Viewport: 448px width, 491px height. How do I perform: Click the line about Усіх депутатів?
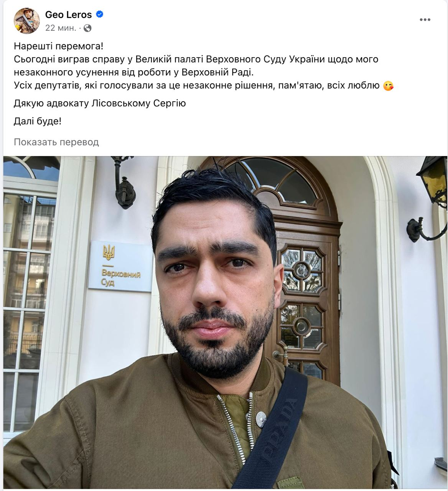204,86
